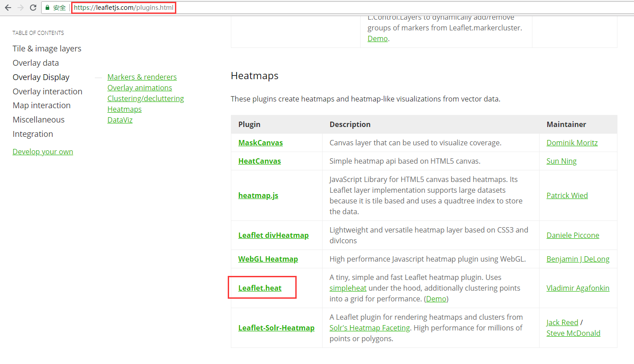
Task: Open maintainer Sun Ning's link
Action: pyautogui.click(x=562, y=161)
